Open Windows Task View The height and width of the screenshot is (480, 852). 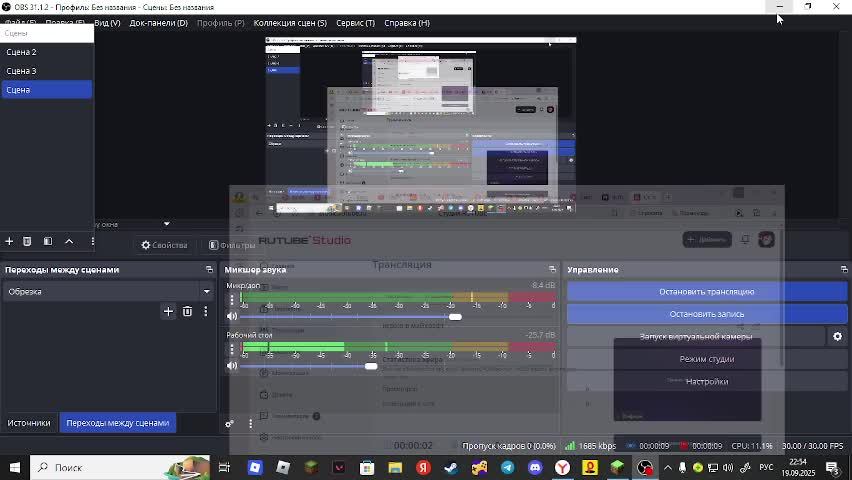tap(224, 467)
